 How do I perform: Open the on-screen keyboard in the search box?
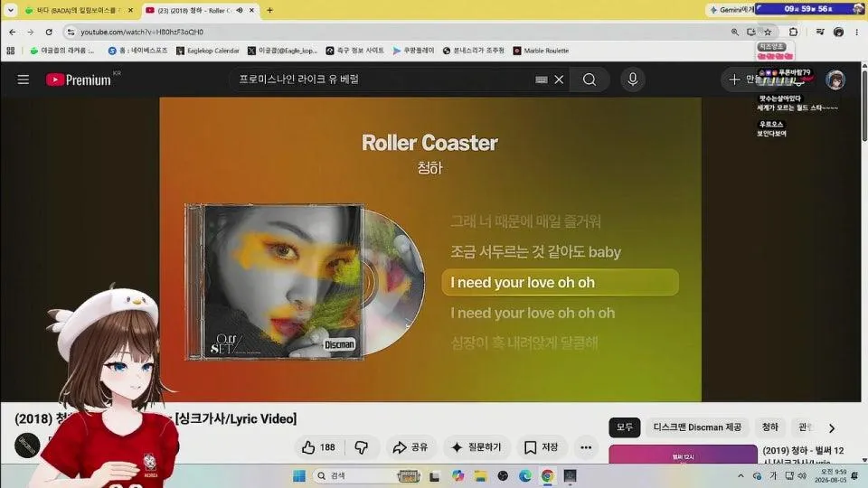542,80
